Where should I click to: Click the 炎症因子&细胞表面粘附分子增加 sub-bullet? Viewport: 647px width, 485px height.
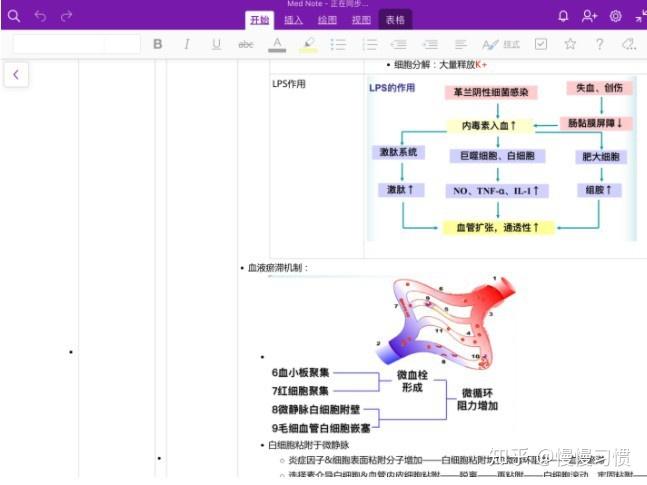[355, 460]
